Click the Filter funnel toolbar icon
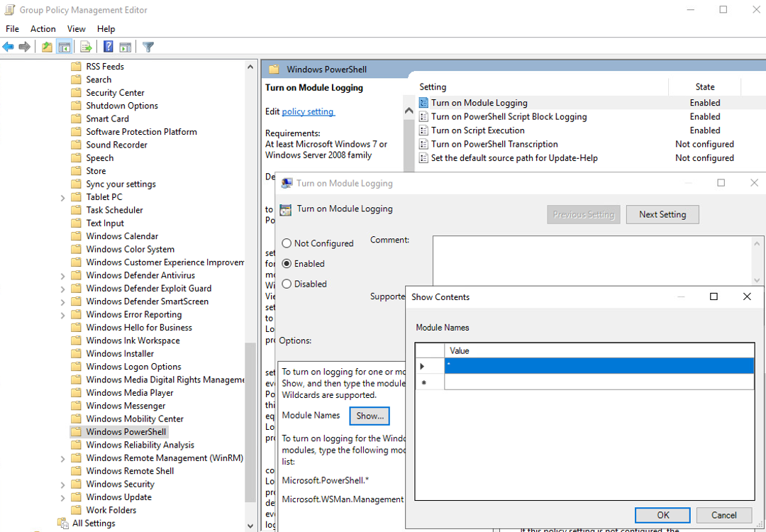Viewport: 766px width, 532px height. [148, 47]
